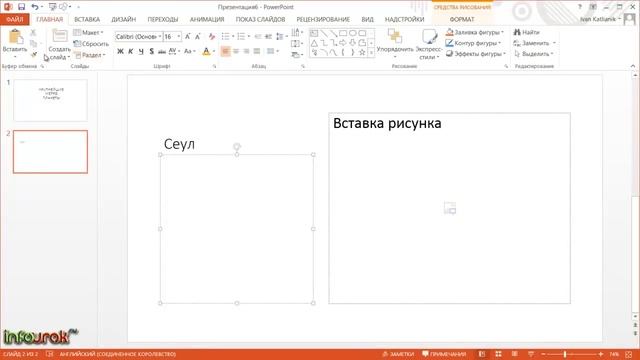640x360 pixels.
Task: Justify the text in paragraph group
Action: [x=257, y=51]
